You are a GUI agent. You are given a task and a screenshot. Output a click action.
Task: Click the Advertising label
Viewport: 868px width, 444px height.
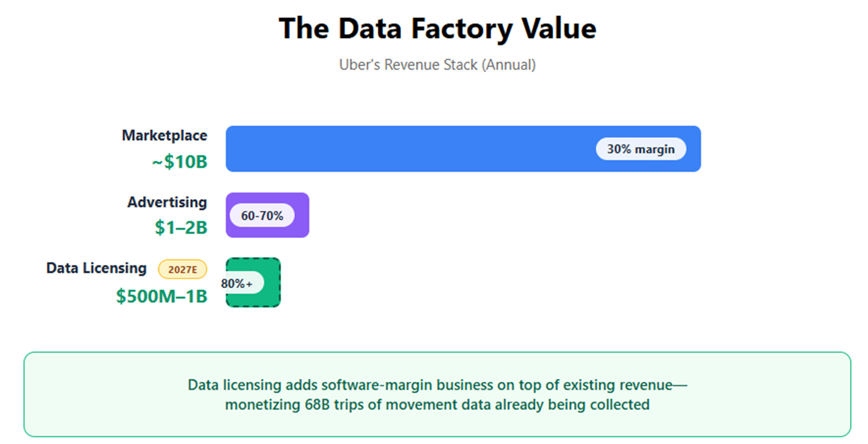click(167, 202)
